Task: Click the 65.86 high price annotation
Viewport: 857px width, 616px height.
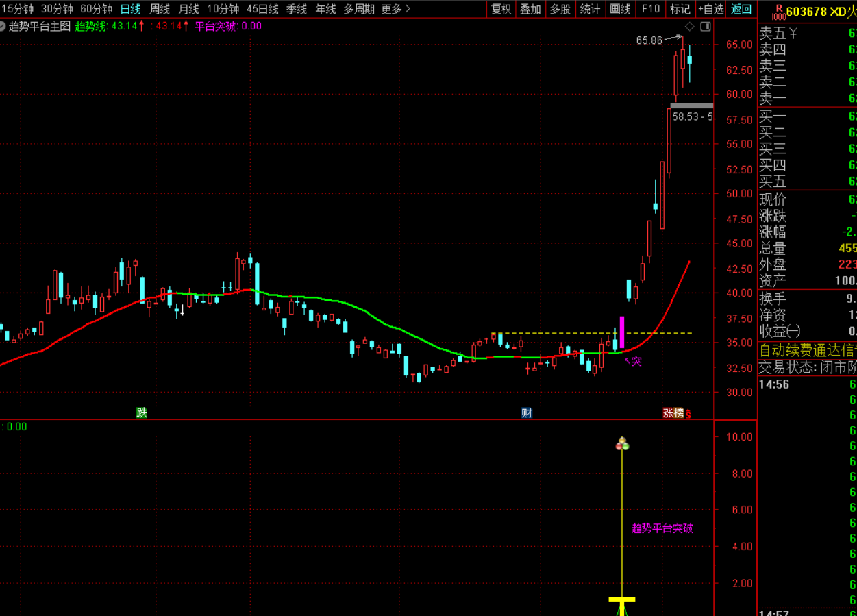Action: click(649, 40)
